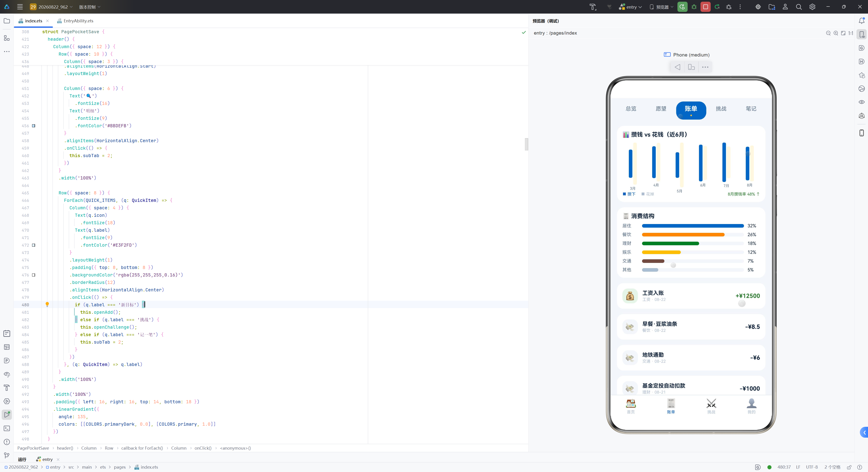
Task: Open the terminal tool window icon
Action: coord(7,428)
